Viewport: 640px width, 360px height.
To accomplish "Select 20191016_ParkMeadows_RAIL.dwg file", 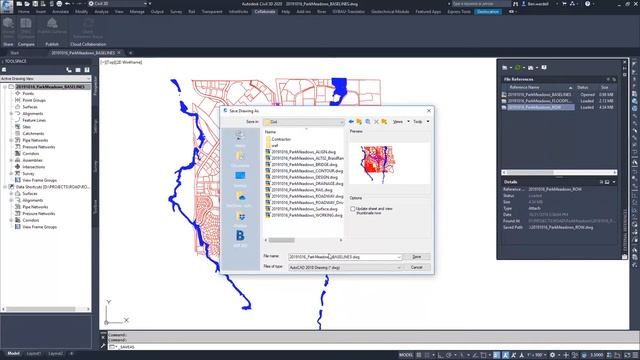I will (299, 190).
